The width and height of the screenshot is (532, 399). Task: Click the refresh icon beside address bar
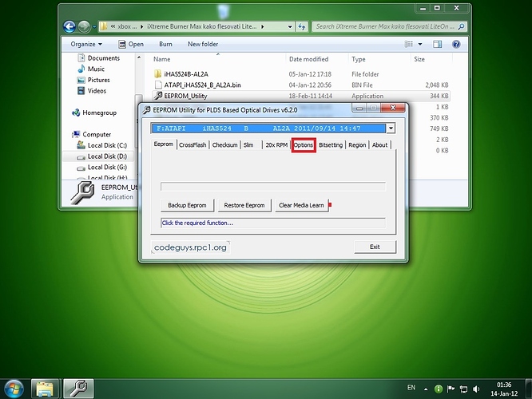tap(302, 26)
